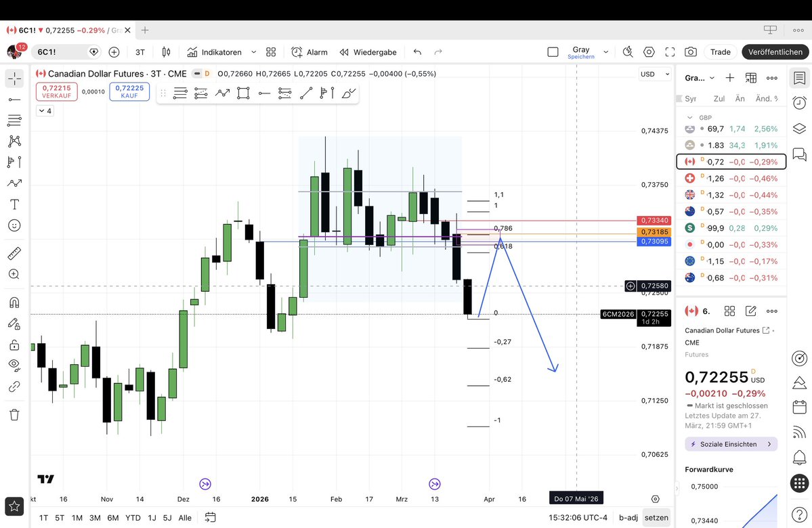The height and width of the screenshot is (528, 812).
Task: Open the calendar icon in right sidebar
Action: pos(800,406)
